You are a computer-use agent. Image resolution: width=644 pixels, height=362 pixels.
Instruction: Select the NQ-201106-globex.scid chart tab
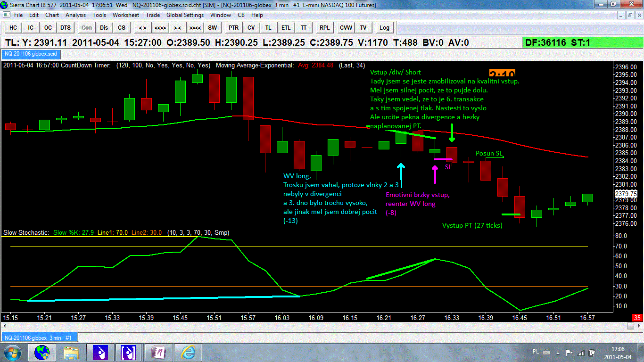pyautogui.click(x=31, y=54)
